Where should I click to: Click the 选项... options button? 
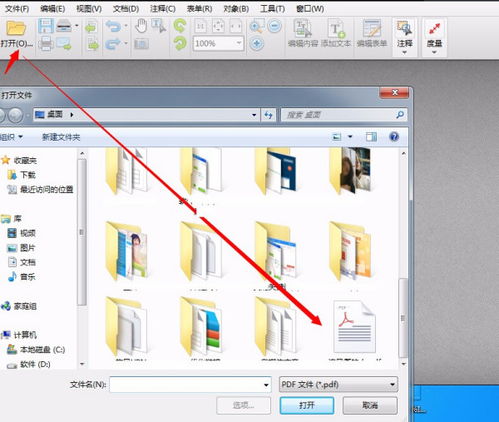243,405
